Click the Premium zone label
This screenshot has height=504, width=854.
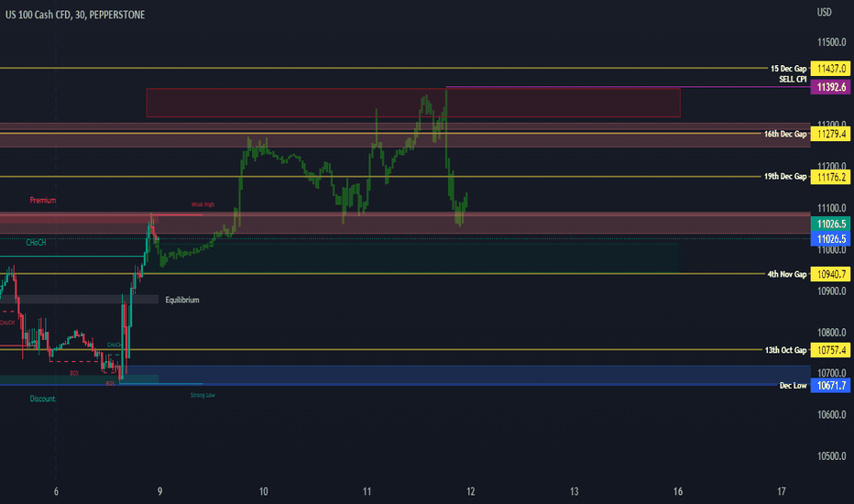point(42,200)
